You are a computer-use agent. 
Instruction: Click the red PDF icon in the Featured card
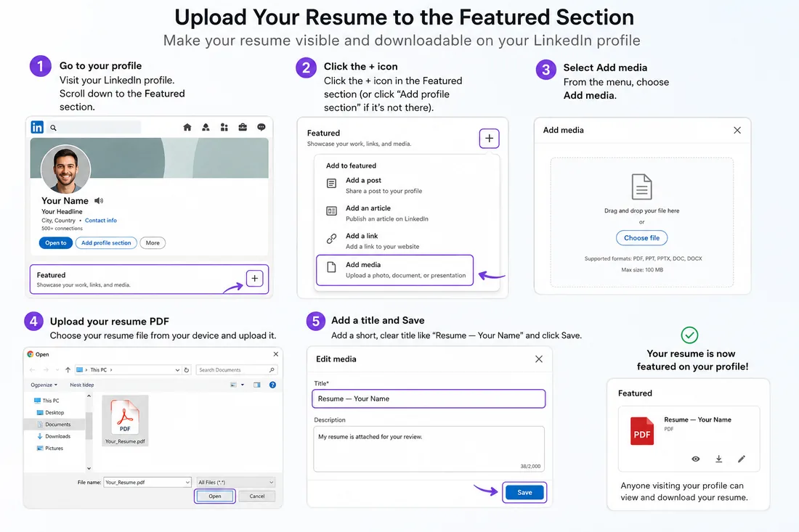(642, 431)
